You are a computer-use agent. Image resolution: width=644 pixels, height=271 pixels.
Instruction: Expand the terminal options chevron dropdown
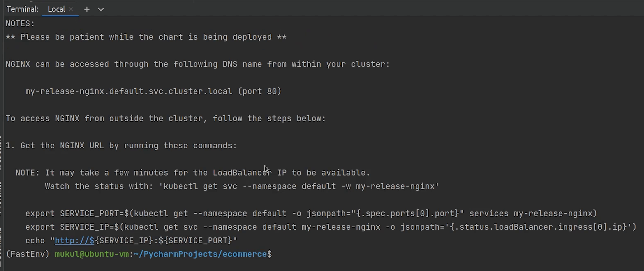[x=101, y=9]
